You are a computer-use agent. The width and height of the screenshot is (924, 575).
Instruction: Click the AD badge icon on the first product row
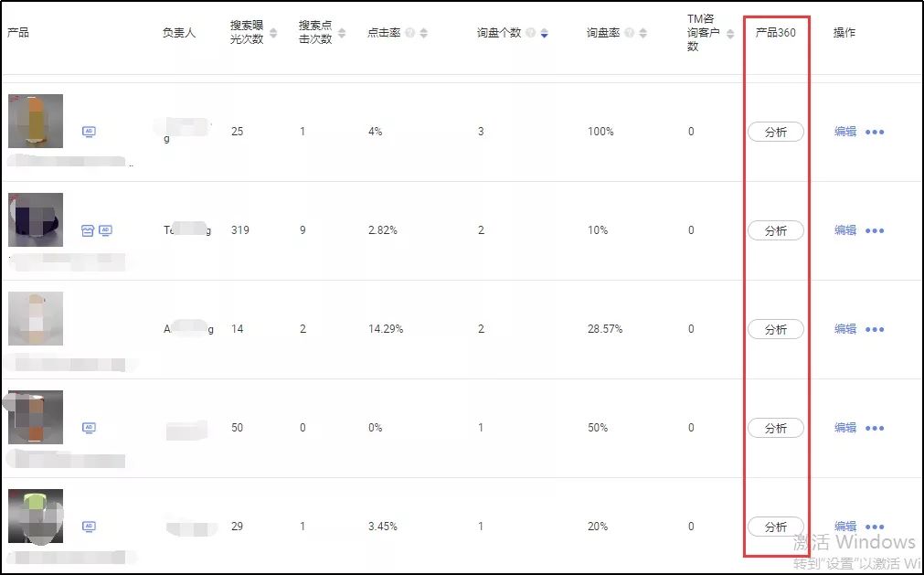89,131
